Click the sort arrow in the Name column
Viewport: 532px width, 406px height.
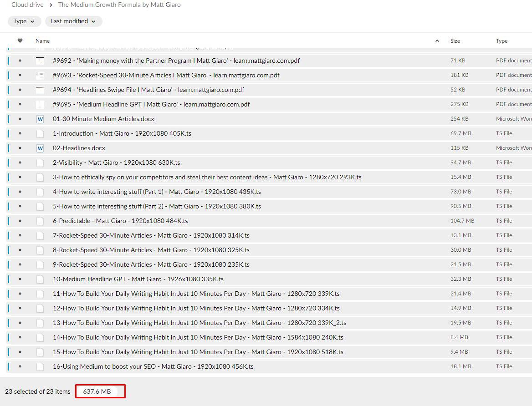(x=437, y=41)
